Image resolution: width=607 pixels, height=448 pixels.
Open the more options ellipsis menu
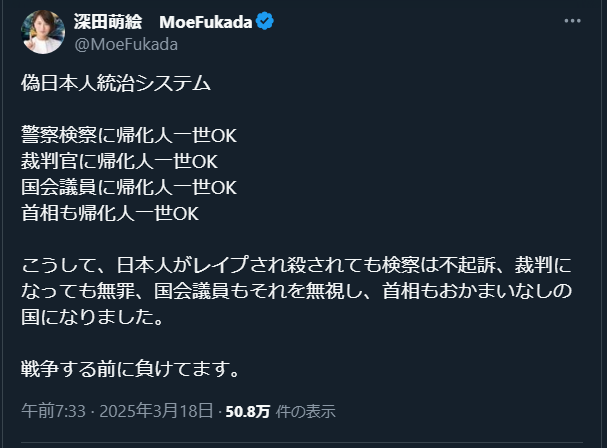click(x=571, y=21)
